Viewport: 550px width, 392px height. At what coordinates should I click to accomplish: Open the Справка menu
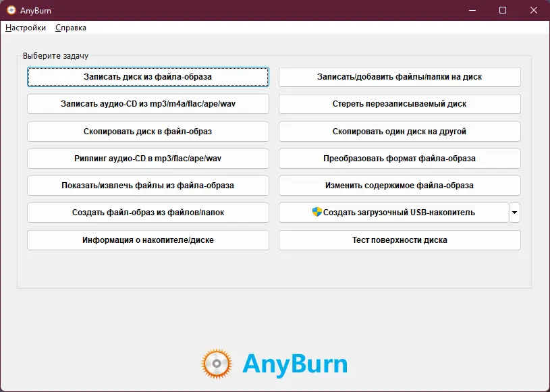coord(70,28)
